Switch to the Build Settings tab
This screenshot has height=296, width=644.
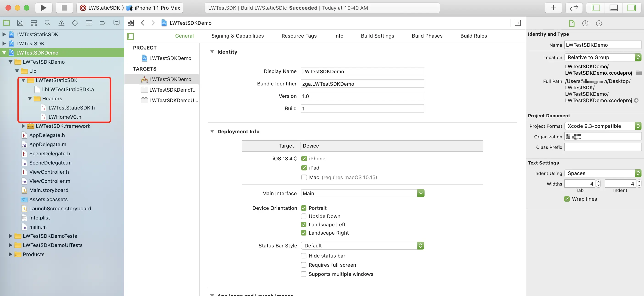(x=377, y=36)
